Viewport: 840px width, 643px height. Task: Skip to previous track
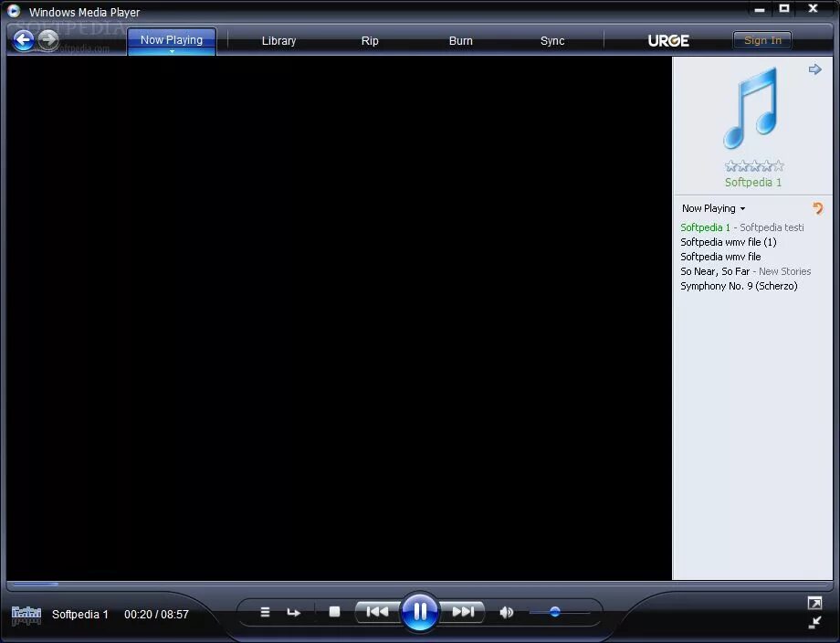pos(377,611)
